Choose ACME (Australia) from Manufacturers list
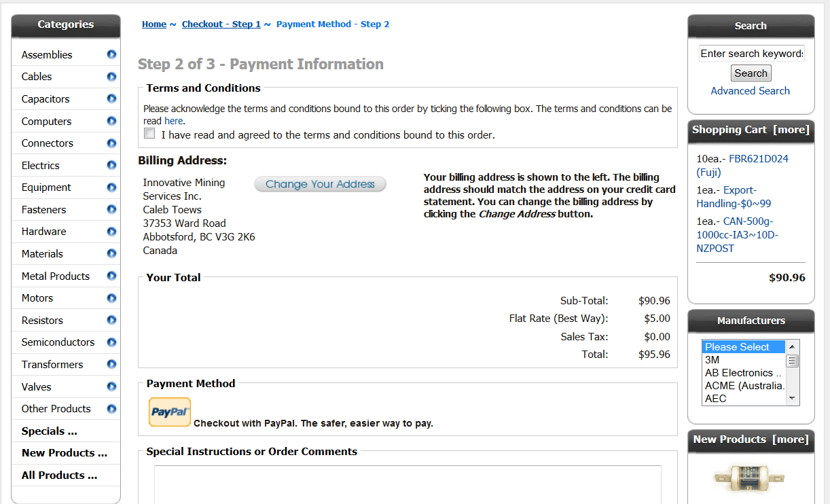The width and height of the screenshot is (830, 504). click(x=744, y=386)
